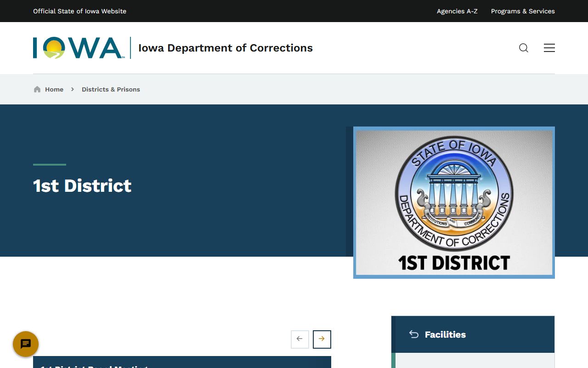Open Agencies A-Z link
Image resolution: width=588 pixels, height=368 pixels.
457,11
